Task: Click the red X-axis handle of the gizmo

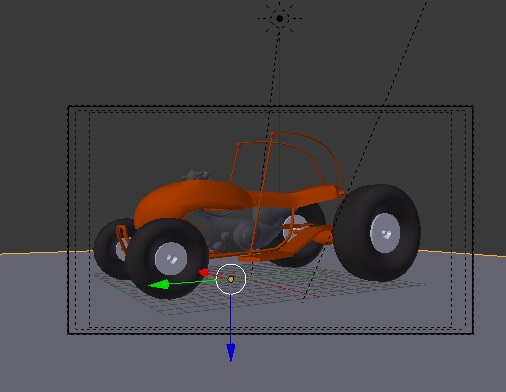Action: pyautogui.click(x=204, y=272)
